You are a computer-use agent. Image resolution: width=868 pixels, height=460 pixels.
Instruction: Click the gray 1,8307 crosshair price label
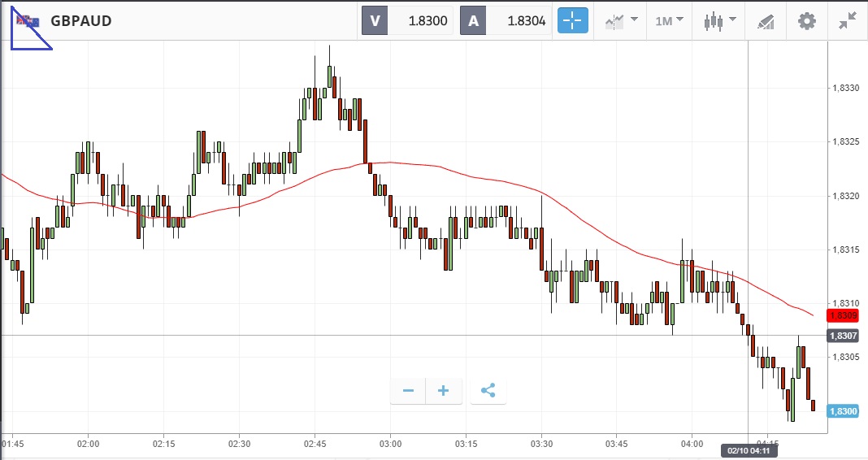click(x=843, y=336)
